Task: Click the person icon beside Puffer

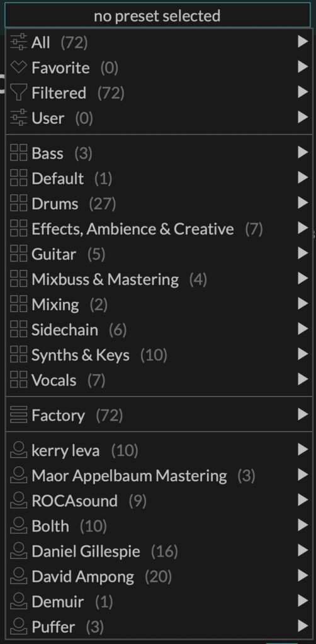Action: tap(18, 626)
